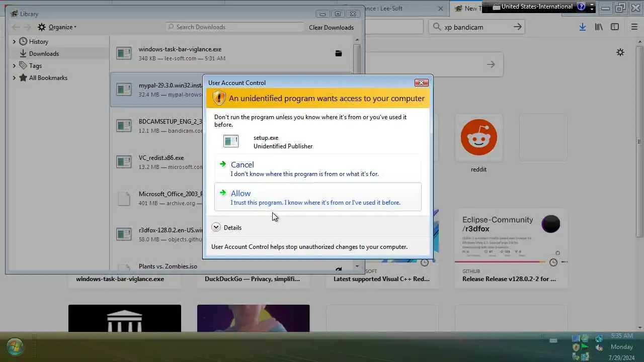Viewport: 644px width, 362px height.
Task: Open browser Library toolbar icon
Action: [x=599, y=27]
